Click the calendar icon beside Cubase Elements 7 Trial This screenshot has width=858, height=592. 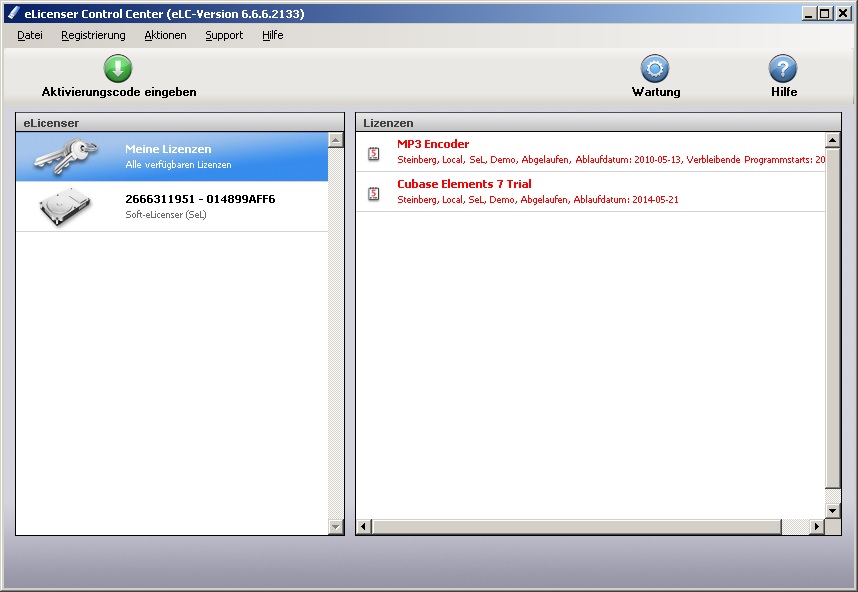point(374,193)
